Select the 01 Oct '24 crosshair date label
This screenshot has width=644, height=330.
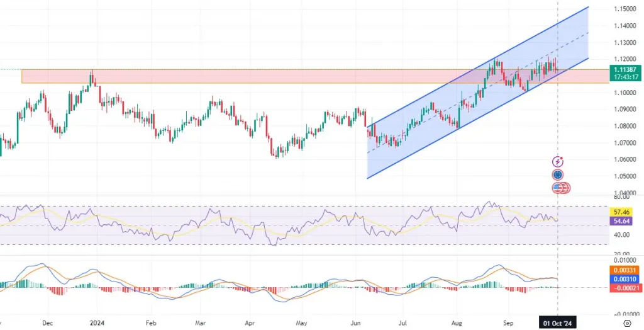point(558,322)
